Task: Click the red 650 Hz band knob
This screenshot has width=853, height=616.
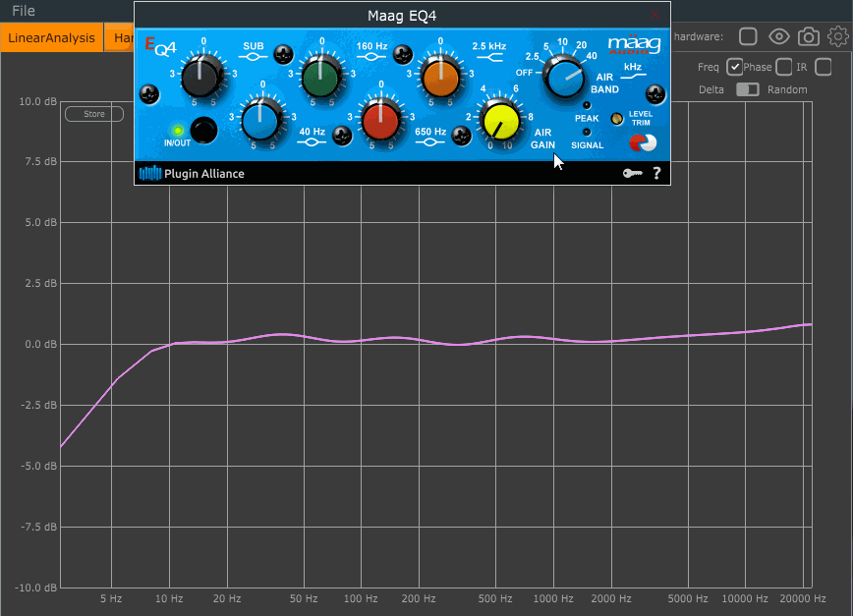Action: pos(380,119)
